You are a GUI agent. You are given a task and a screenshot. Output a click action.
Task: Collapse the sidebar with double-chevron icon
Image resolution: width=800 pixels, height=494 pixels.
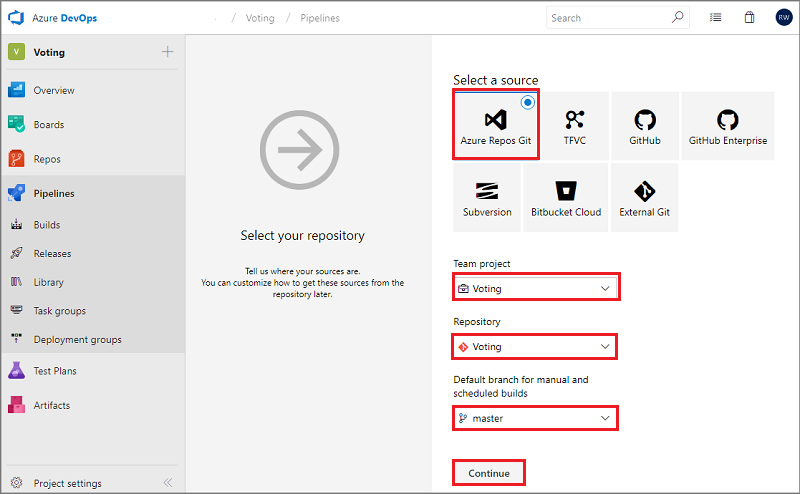tap(168, 482)
